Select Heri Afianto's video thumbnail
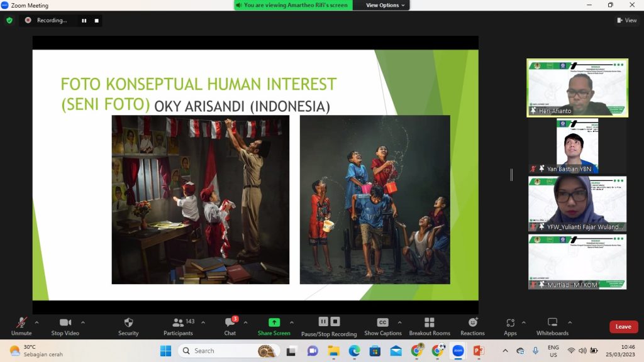644x362 pixels. click(x=577, y=88)
